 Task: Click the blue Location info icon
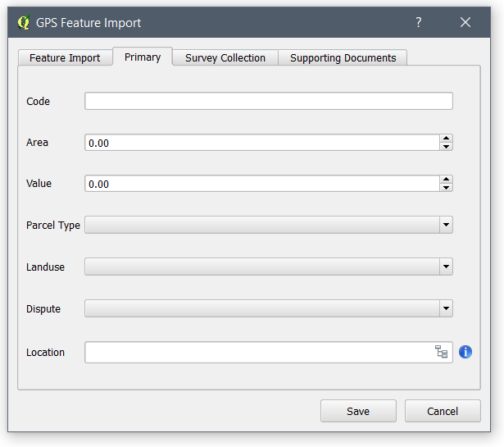(465, 352)
